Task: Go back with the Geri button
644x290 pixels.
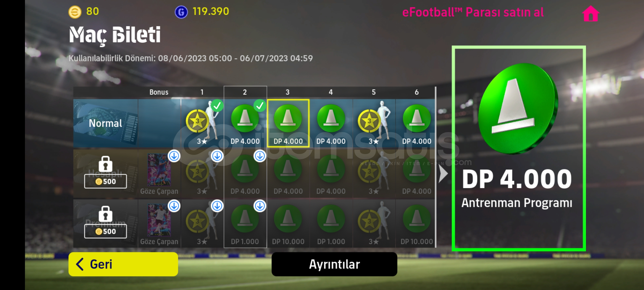Action: (x=123, y=264)
